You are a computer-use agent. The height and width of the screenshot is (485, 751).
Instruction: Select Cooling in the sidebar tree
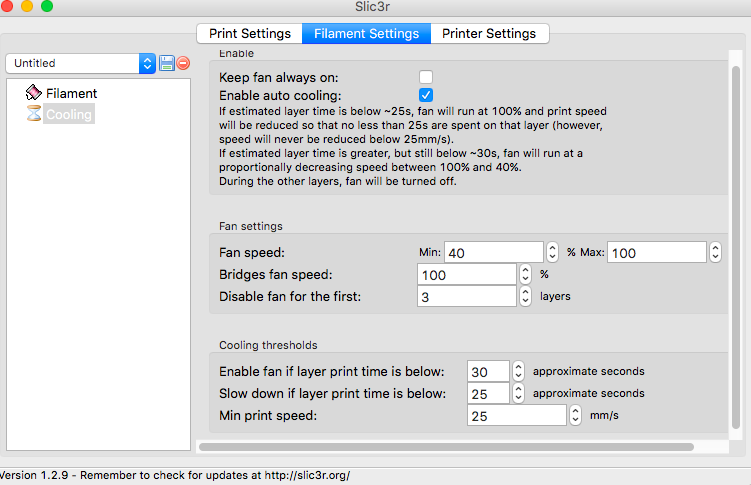click(x=69, y=114)
